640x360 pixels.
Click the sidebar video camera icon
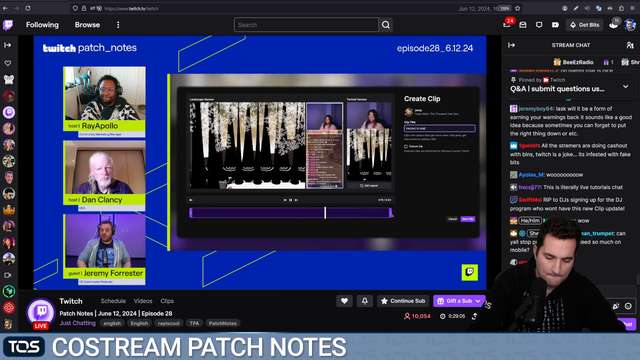(8, 275)
